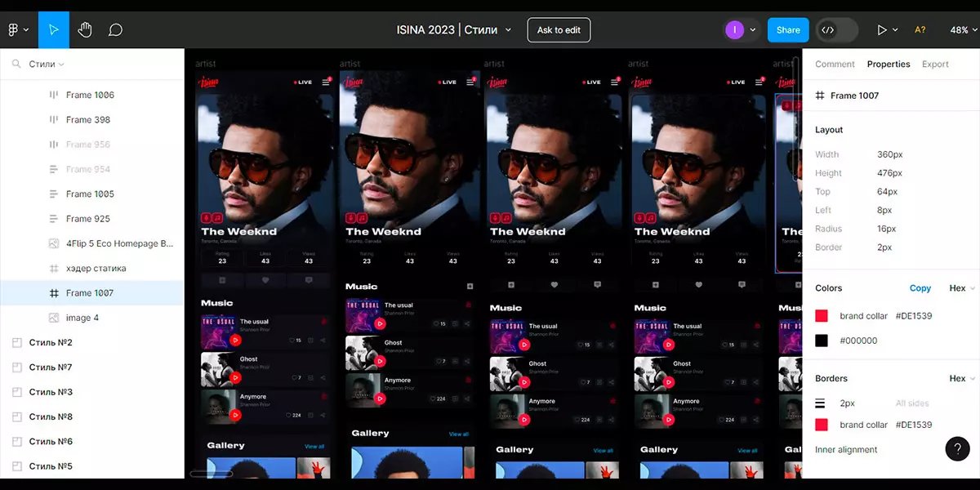Click the frame icon beside Frame 1007 title
The height and width of the screenshot is (490, 980).
click(x=820, y=96)
